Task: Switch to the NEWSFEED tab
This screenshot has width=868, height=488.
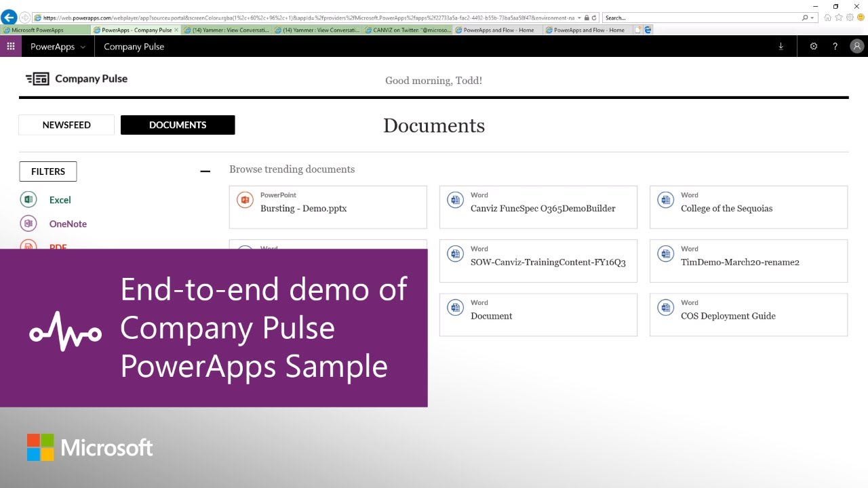Action: (x=66, y=125)
